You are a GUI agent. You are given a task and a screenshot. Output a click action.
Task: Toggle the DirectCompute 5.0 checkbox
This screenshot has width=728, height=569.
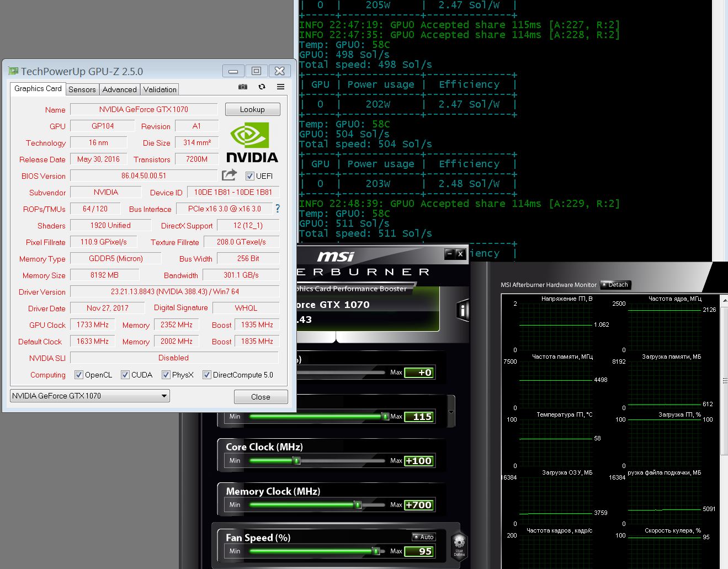pyautogui.click(x=206, y=375)
